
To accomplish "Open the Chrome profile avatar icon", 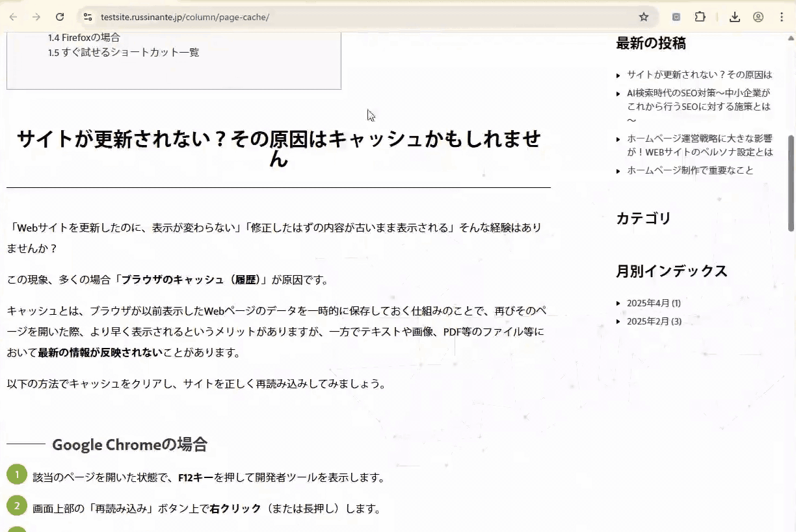I will [x=758, y=17].
